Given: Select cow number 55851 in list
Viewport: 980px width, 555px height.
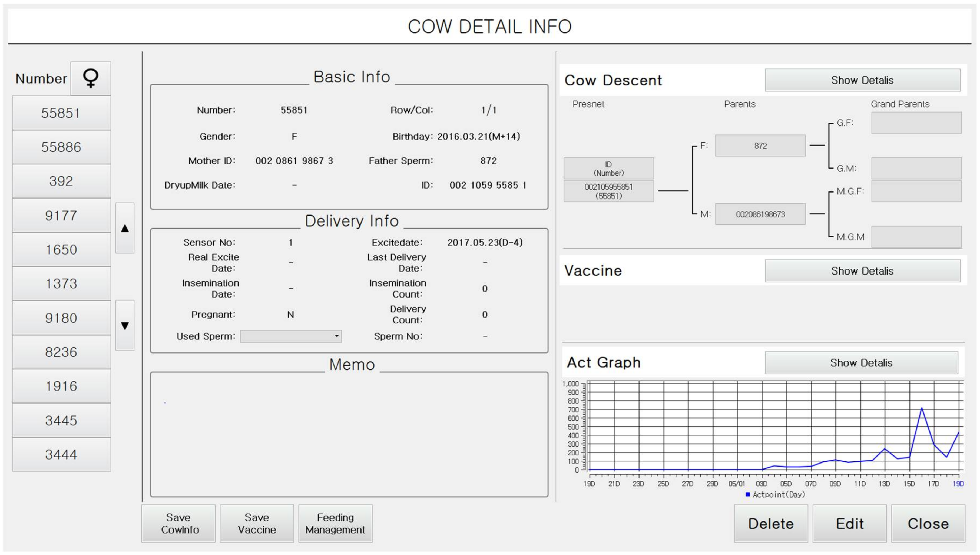Looking at the screenshot, I should point(61,113).
